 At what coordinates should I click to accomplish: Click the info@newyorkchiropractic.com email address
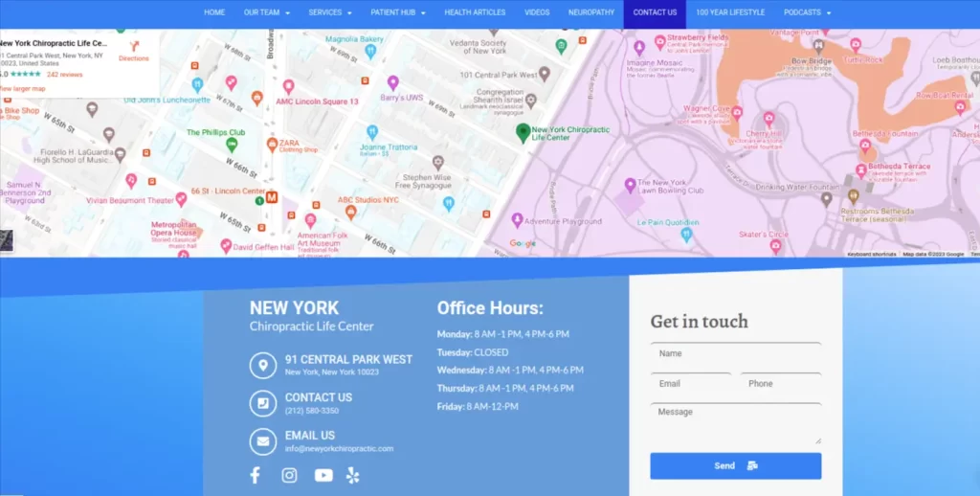coord(340,448)
